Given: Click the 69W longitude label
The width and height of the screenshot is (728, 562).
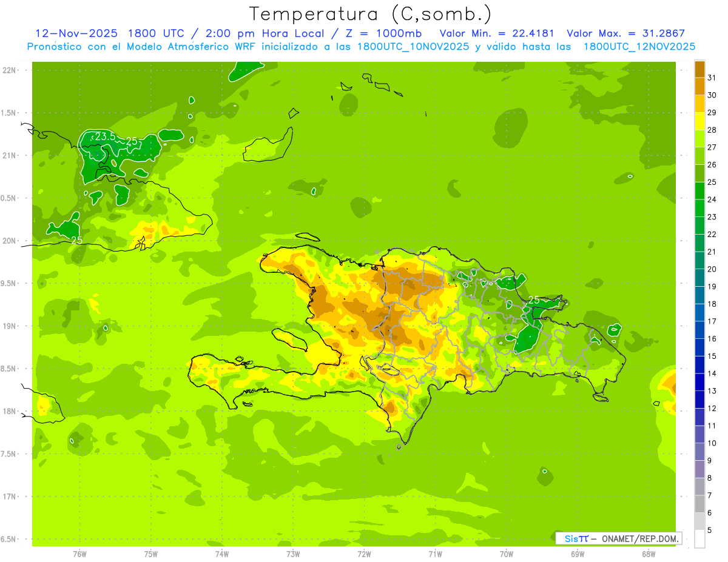Looking at the screenshot, I should (x=577, y=554).
